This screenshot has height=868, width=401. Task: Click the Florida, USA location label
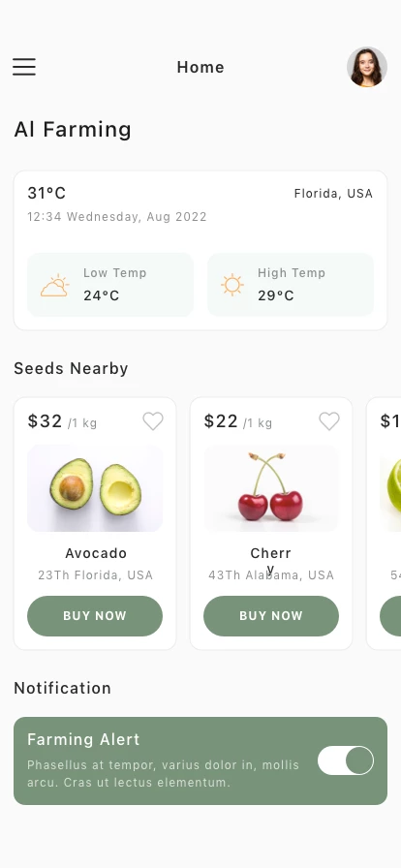[x=333, y=193]
